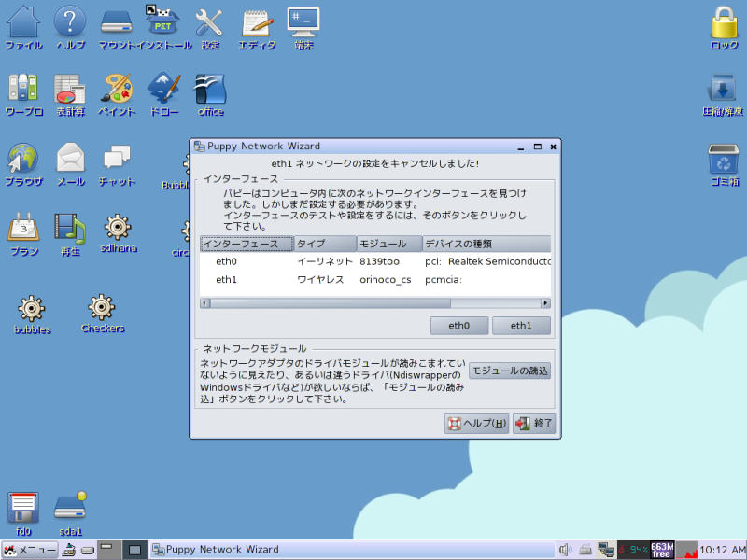
Task: Open the ワープロ word processor icon
Action: click(x=22, y=88)
